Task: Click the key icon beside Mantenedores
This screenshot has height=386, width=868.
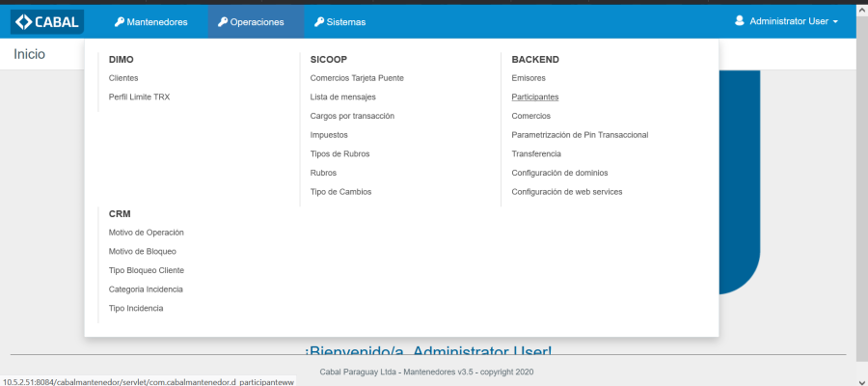Action: [x=119, y=22]
